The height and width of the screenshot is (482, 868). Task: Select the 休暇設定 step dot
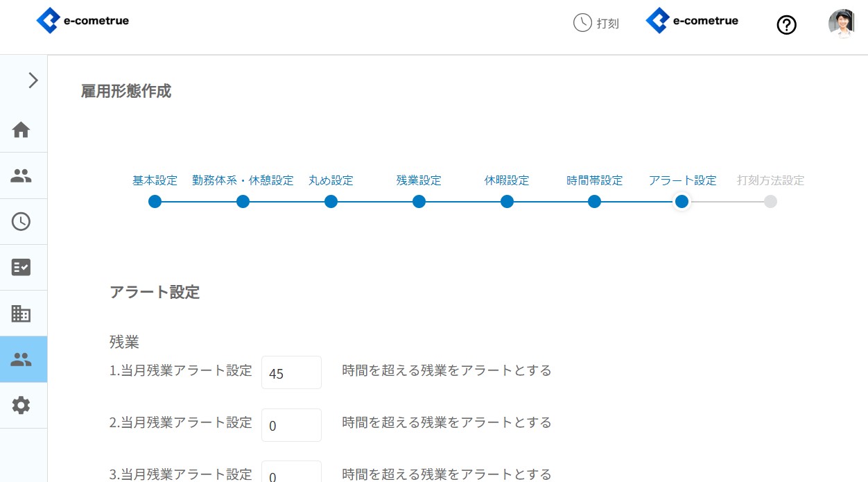click(507, 201)
